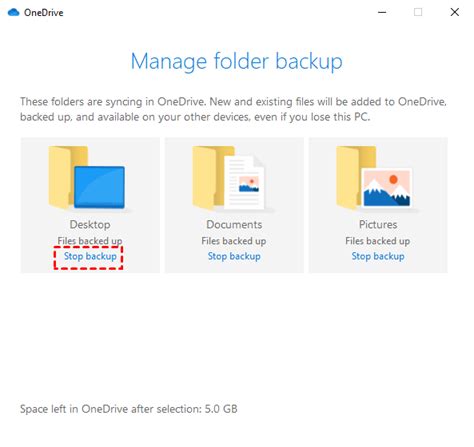Click the Manage folder backup heading
The height and width of the screenshot is (447, 474).
pos(237,62)
